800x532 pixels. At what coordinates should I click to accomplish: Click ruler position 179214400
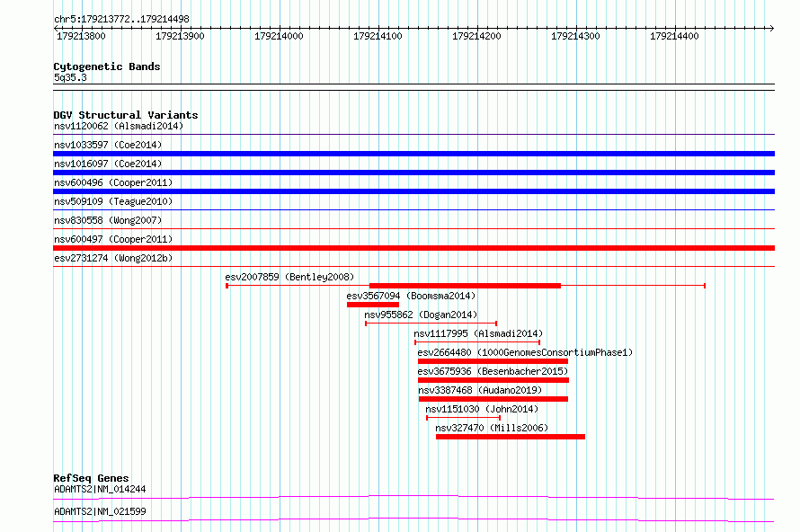(x=674, y=36)
